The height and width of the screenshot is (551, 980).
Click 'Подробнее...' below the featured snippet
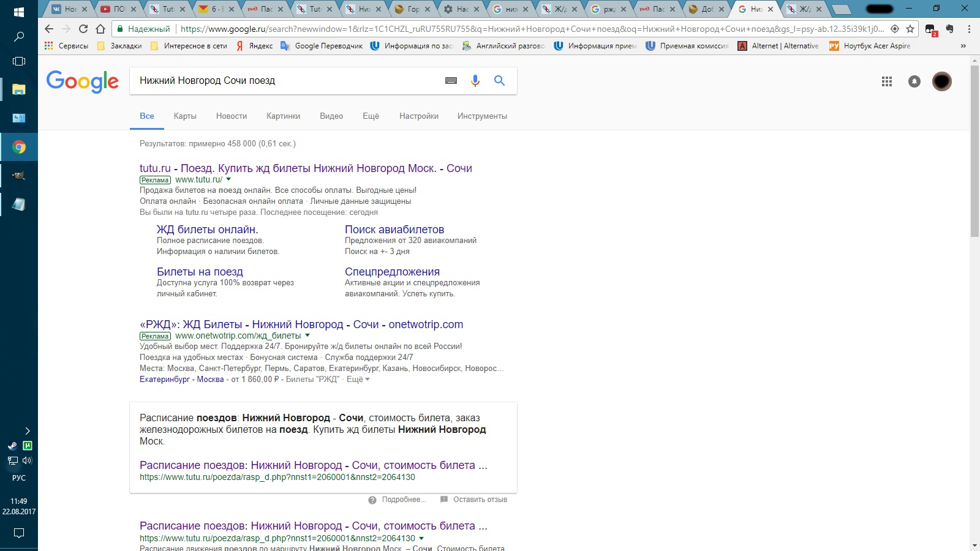(404, 500)
